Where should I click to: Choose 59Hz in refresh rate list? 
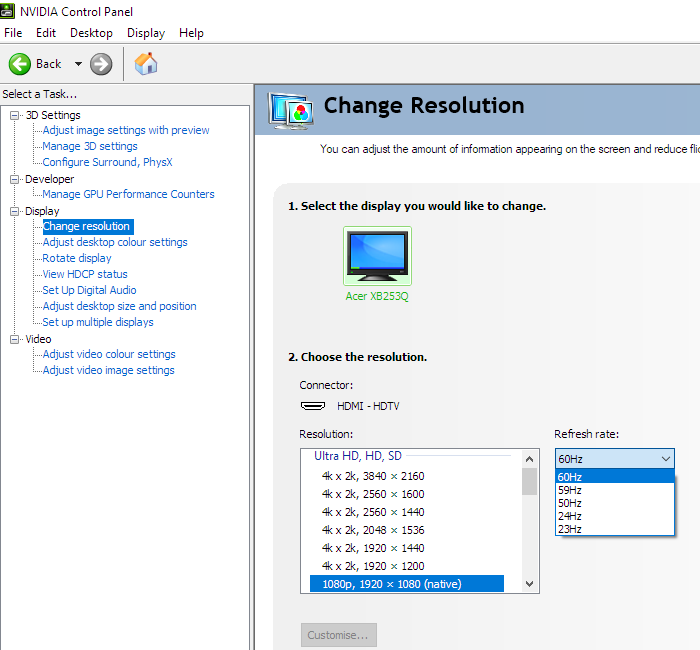pyautogui.click(x=615, y=490)
